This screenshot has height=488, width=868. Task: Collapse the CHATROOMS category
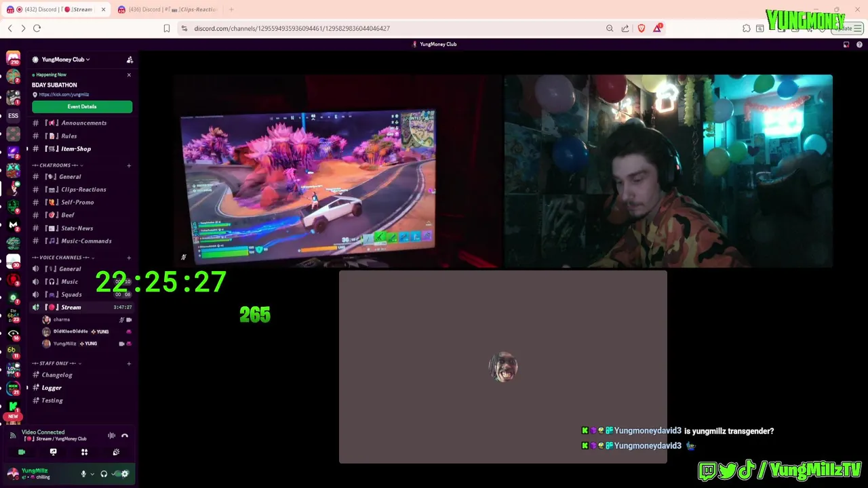tap(57, 165)
